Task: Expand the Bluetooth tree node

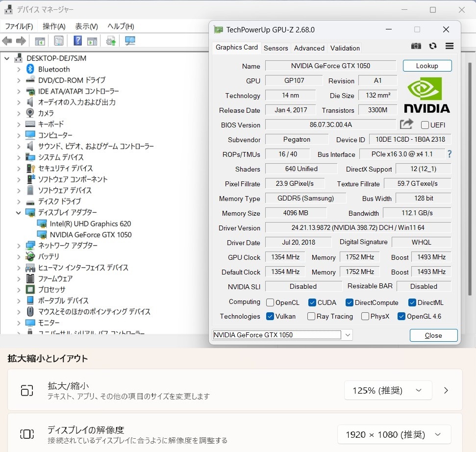Action: pos(19,69)
